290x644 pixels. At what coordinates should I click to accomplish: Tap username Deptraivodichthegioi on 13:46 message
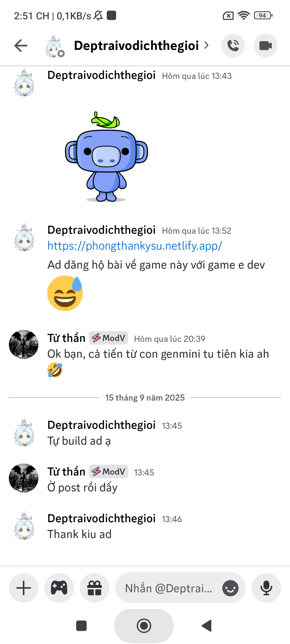click(102, 518)
